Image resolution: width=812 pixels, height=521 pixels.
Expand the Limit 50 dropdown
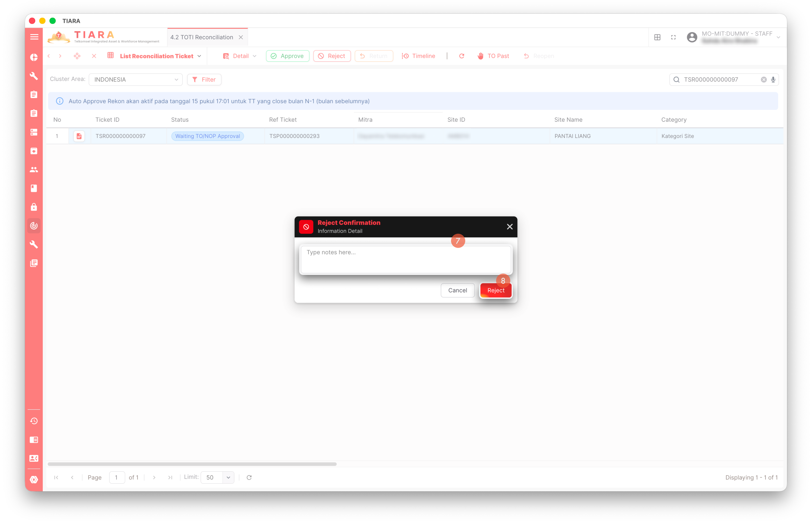228,477
